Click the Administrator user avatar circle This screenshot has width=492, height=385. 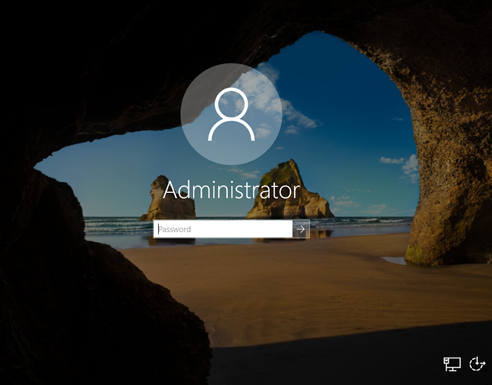[231, 114]
